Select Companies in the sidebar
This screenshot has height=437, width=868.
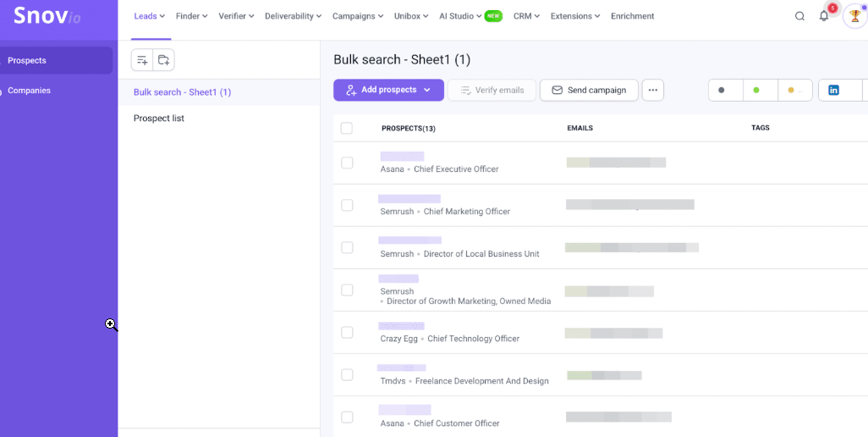30,91
